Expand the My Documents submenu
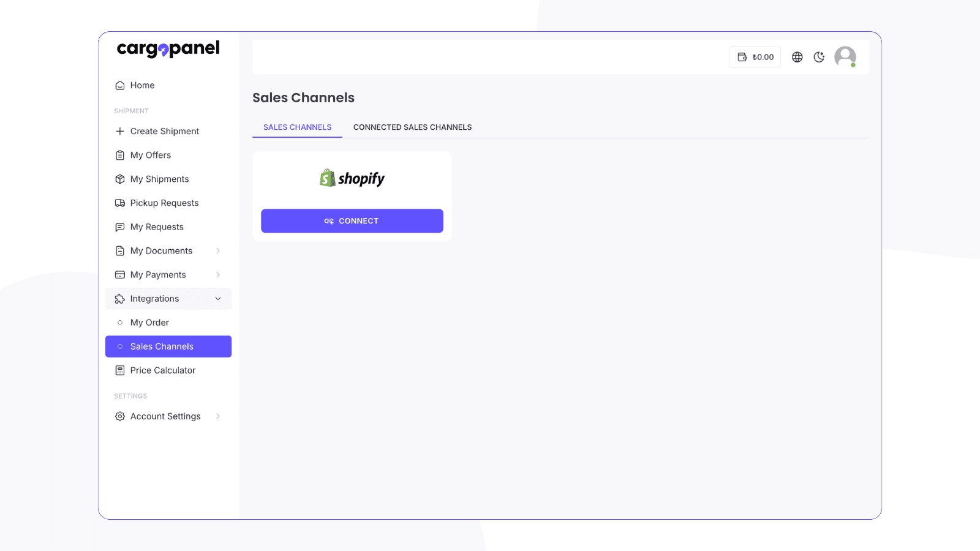 click(x=219, y=250)
